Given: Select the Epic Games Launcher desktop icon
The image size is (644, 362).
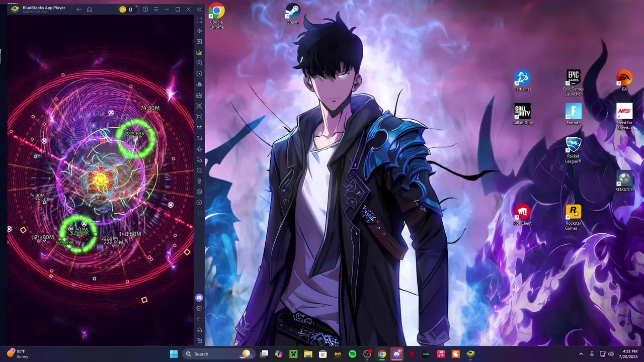Looking at the screenshot, I should coord(573,83).
